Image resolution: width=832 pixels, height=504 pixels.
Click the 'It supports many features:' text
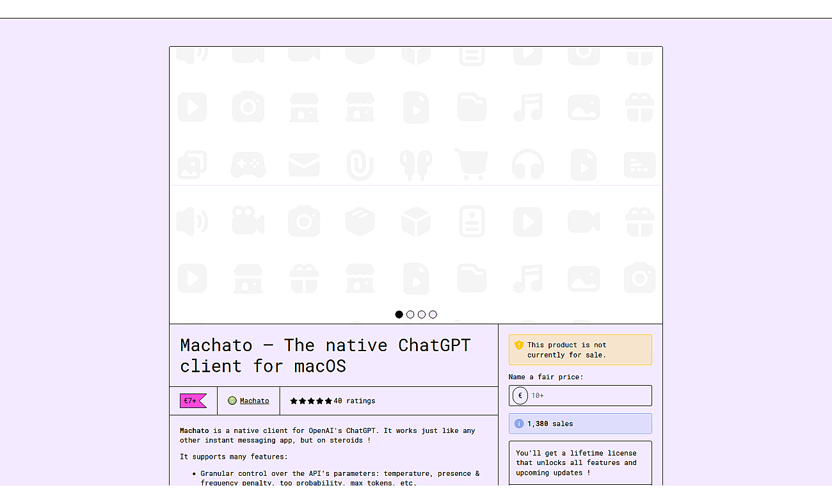tap(234, 457)
